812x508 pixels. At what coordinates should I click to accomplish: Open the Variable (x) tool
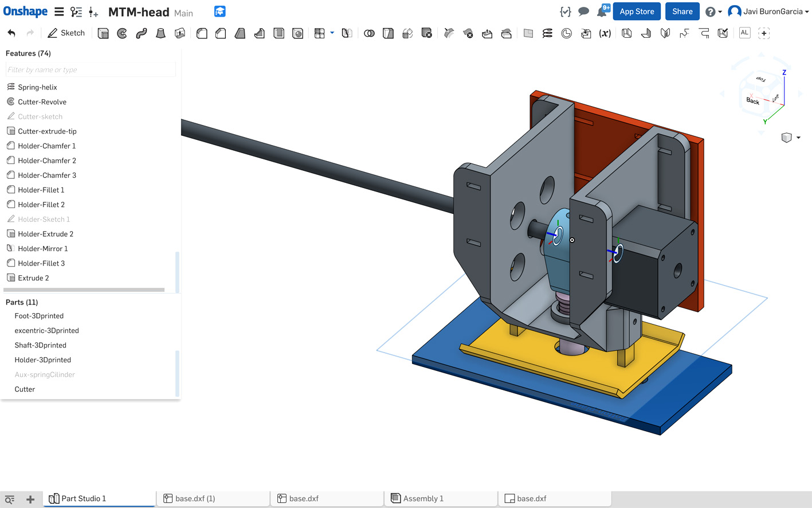coord(605,33)
